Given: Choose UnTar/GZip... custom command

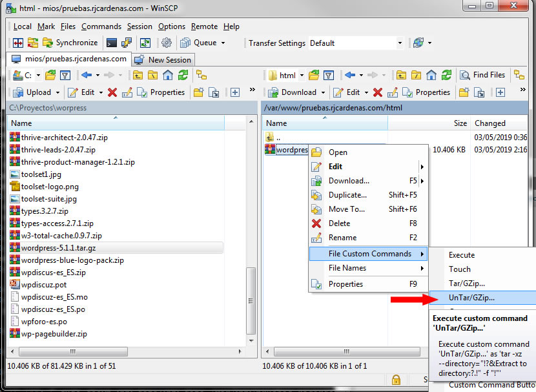Looking at the screenshot, I should 482,298.
